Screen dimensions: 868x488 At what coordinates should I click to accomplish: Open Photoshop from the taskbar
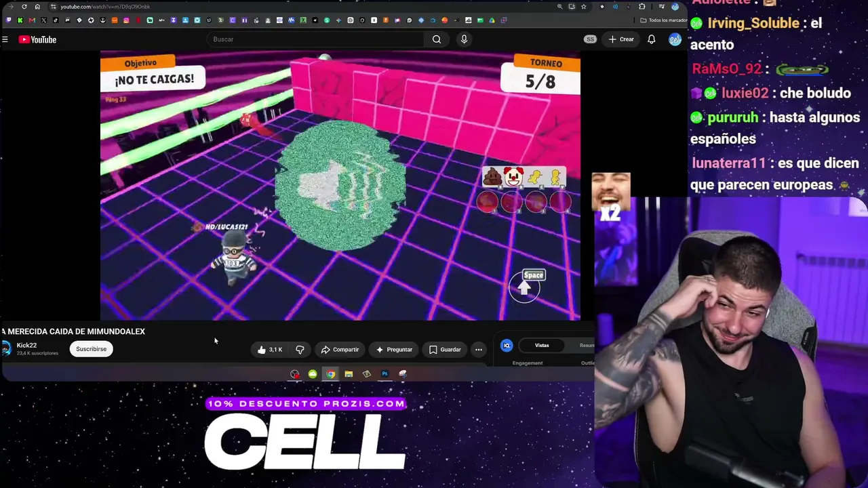384,373
